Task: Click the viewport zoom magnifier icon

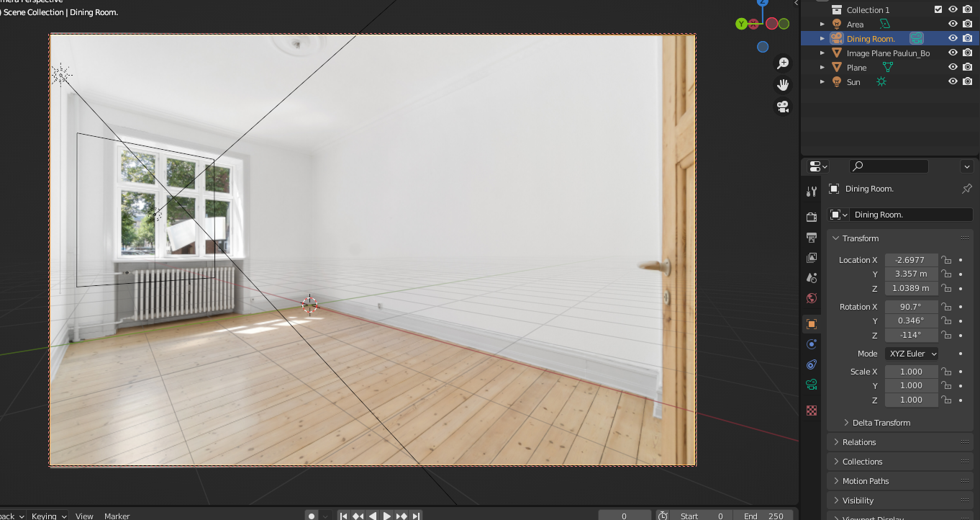Action: pos(784,63)
